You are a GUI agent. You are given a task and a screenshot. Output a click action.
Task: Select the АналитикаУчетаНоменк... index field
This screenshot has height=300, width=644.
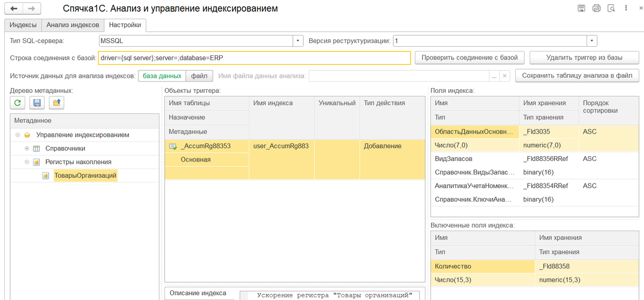pos(475,186)
